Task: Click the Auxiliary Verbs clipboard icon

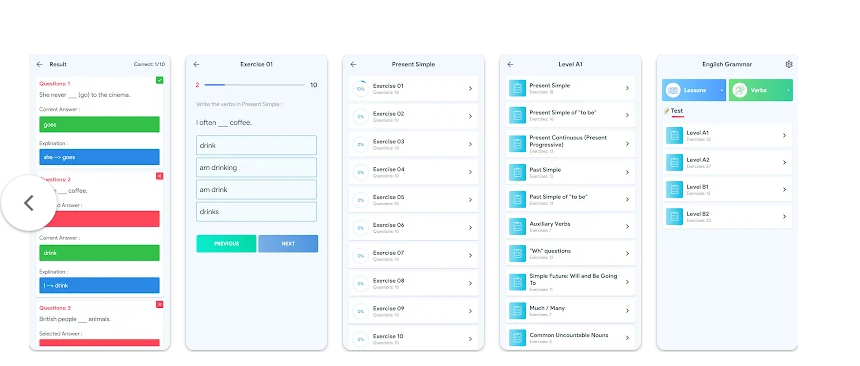Action: 517,227
